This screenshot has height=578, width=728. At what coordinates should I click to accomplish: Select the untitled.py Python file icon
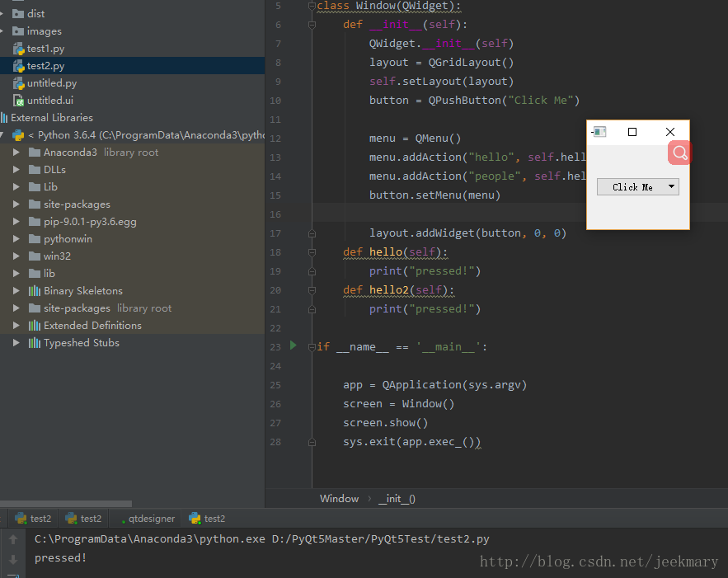19,83
